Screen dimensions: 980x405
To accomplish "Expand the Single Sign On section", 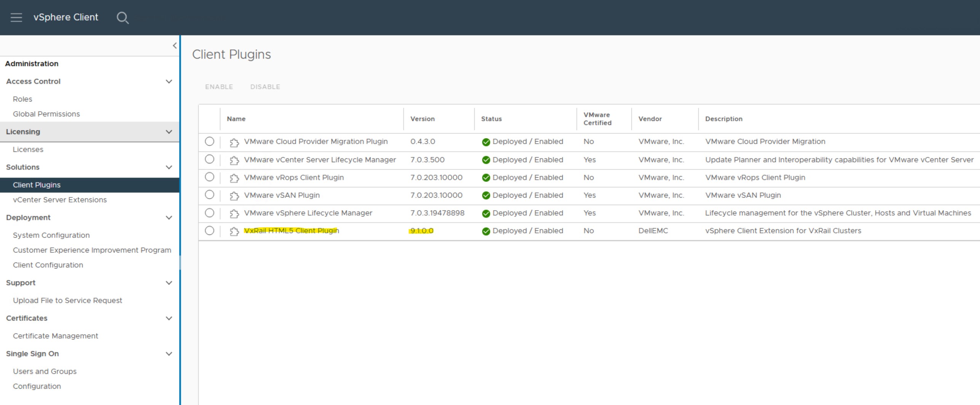I will [x=168, y=353].
